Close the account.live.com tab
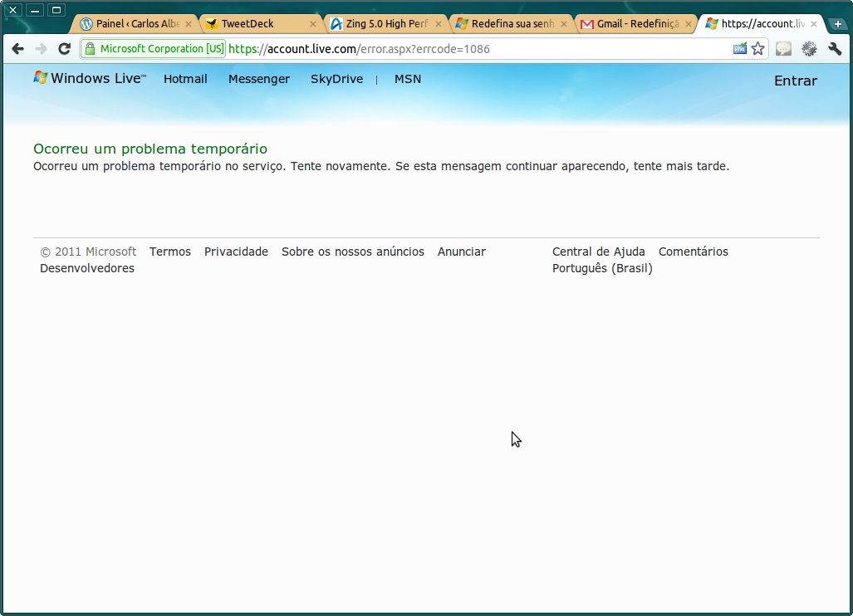 click(x=814, y=24)
